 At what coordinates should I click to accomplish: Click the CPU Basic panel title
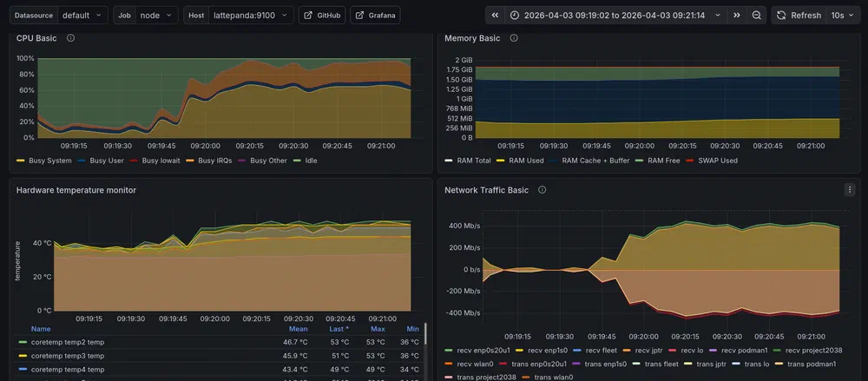(36, 38)
